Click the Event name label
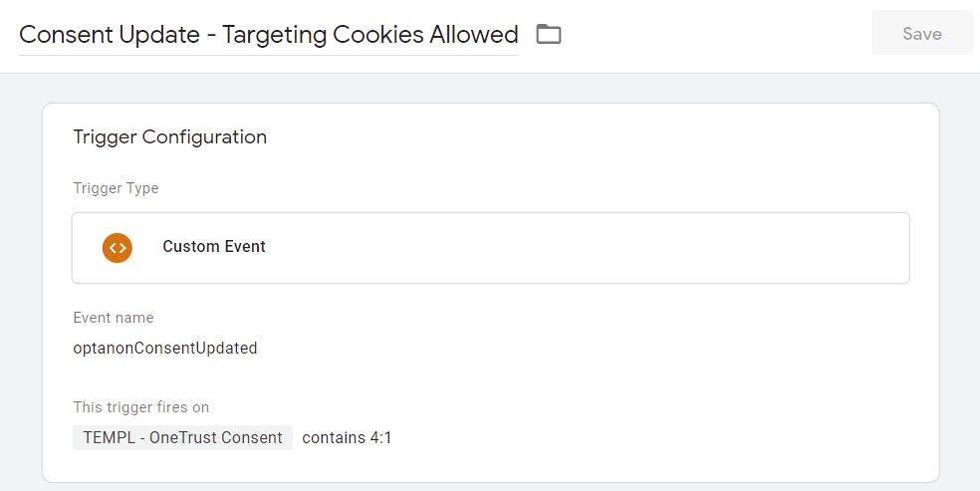The height and width of the screenshot is (491, 980). 114,318
